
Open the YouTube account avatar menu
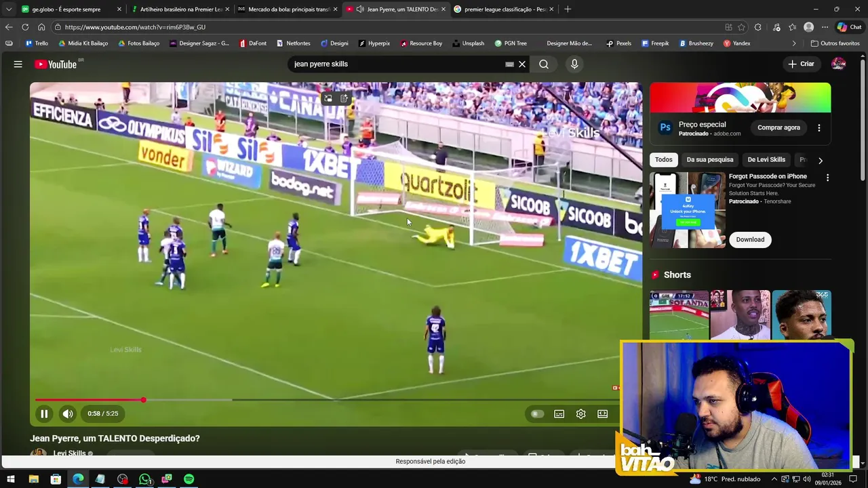tap(838, 64)
